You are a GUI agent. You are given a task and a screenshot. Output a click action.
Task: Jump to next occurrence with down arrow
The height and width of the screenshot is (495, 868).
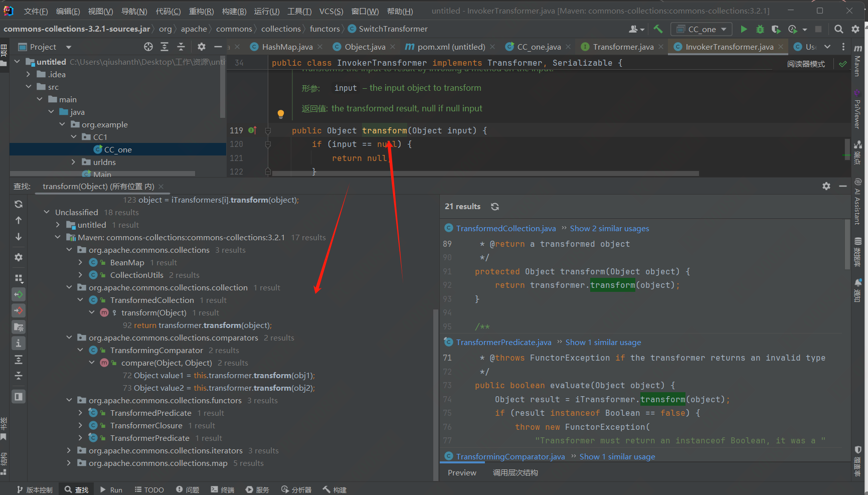(19, 236)
